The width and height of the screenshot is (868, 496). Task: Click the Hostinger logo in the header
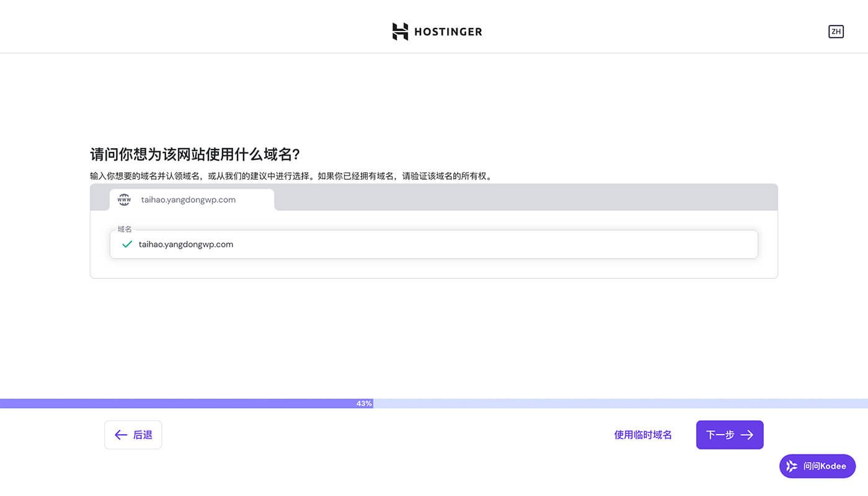point(437,31)
